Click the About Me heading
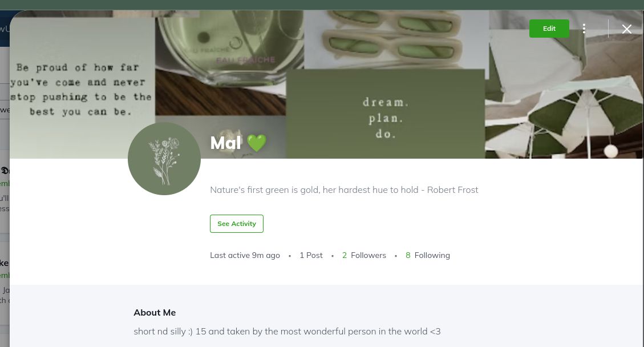The image size is (644, 347). pyautogui.click(x=155, y=312)
